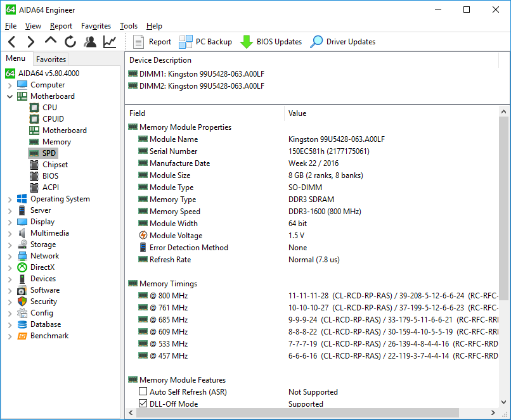Click the green BIOS Updates arrow icon
Screen dimensions: 511x420
point(247,42)
